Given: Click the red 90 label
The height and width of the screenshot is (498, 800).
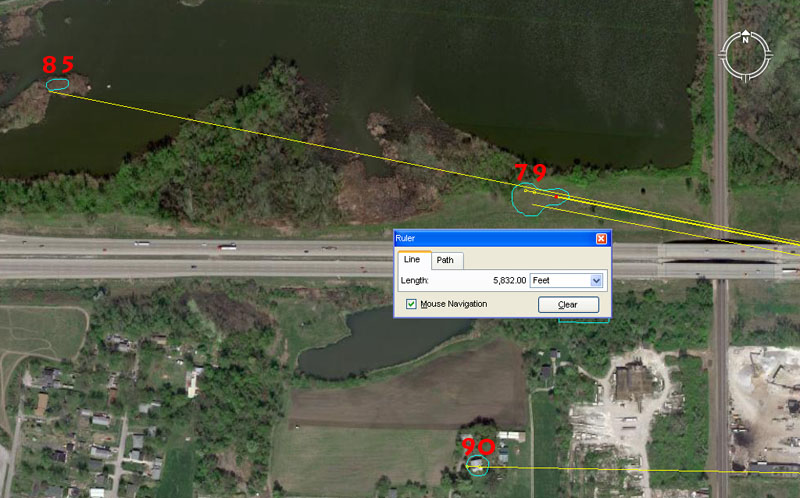Looking at the screenshot, I should coord(478,446).
